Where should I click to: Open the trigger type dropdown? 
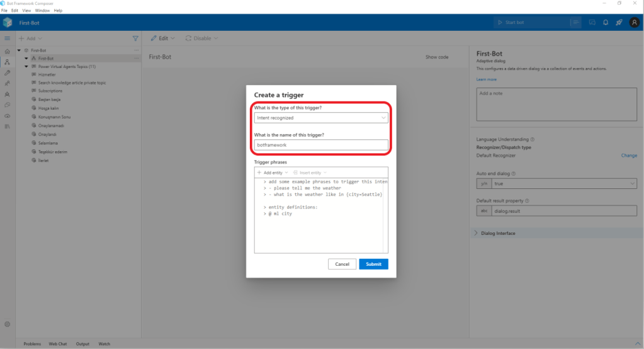321,118
